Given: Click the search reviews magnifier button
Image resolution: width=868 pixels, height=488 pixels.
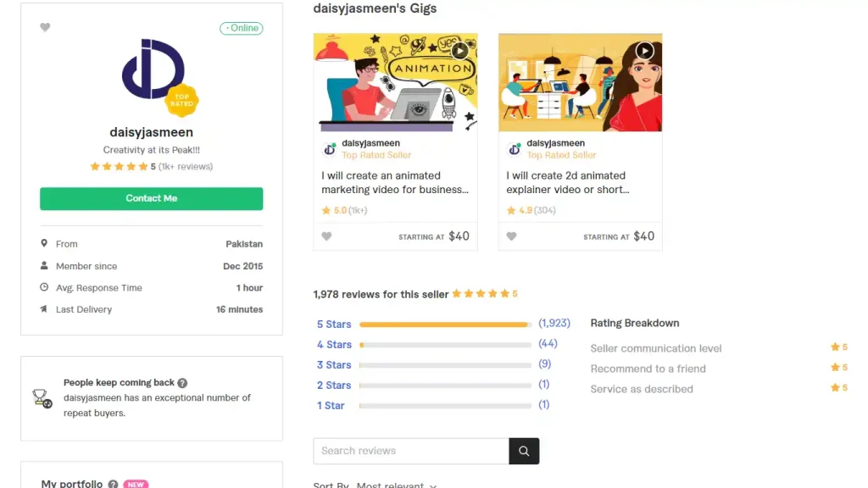Looking at the screenshot, I should 524,451.
